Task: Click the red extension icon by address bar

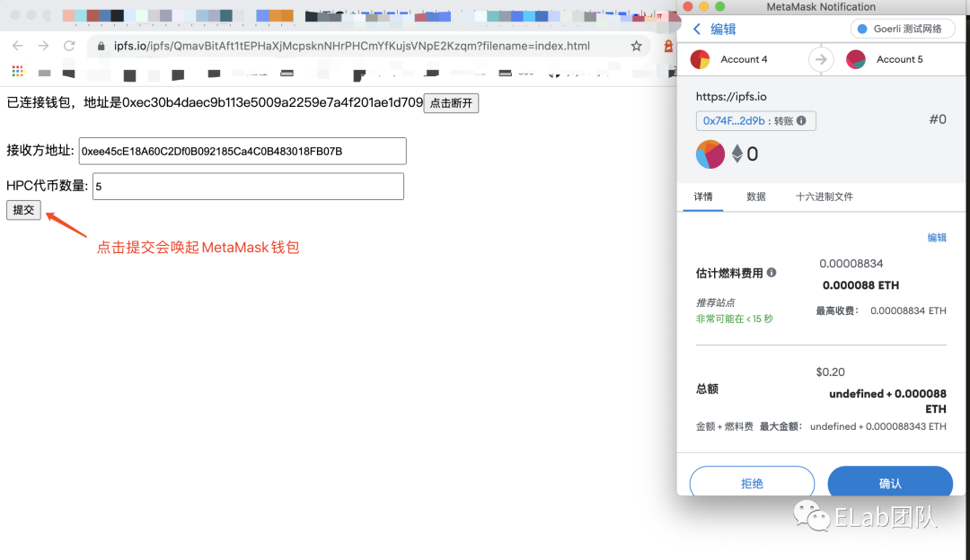Action: pos(668,46)
